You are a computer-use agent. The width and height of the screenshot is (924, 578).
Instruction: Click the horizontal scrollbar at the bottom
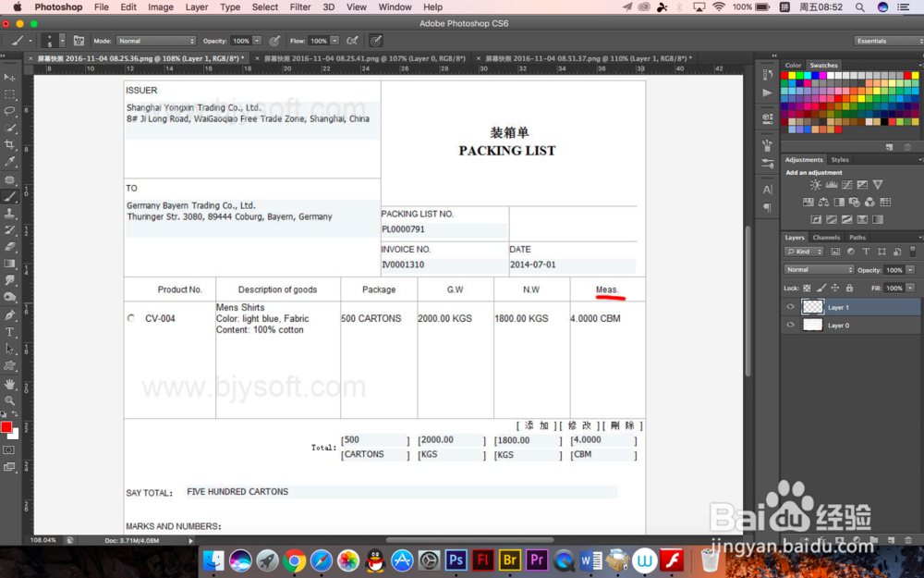(469, 540)
